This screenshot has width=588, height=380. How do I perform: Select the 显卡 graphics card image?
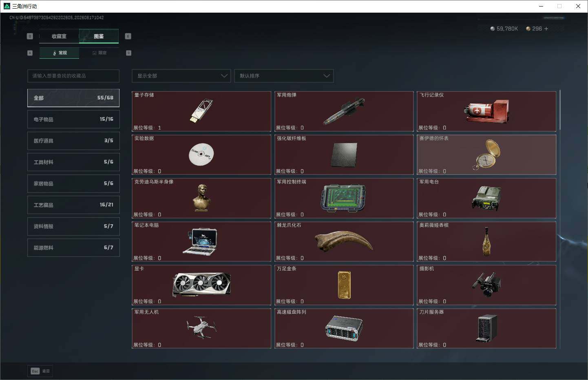(x=201, y=284)
